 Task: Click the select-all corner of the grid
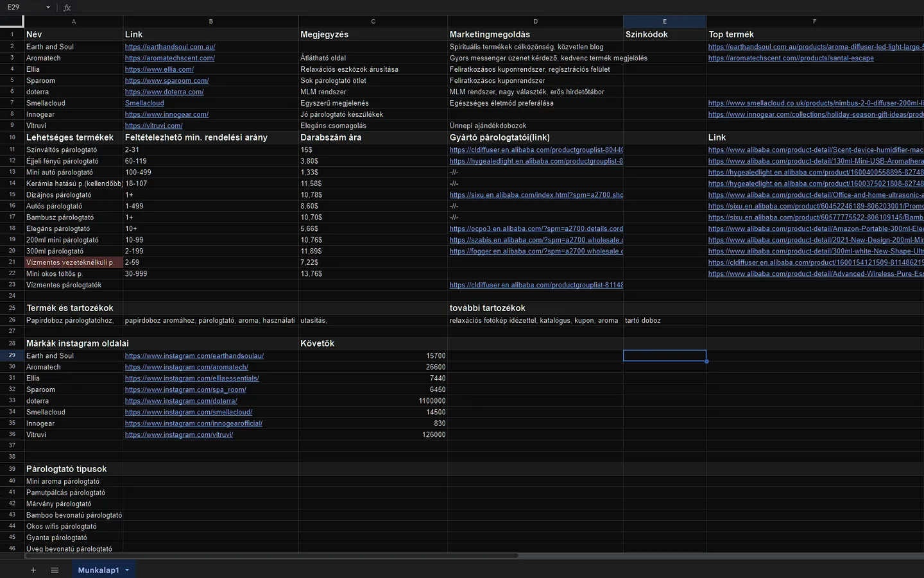point(12,21)
